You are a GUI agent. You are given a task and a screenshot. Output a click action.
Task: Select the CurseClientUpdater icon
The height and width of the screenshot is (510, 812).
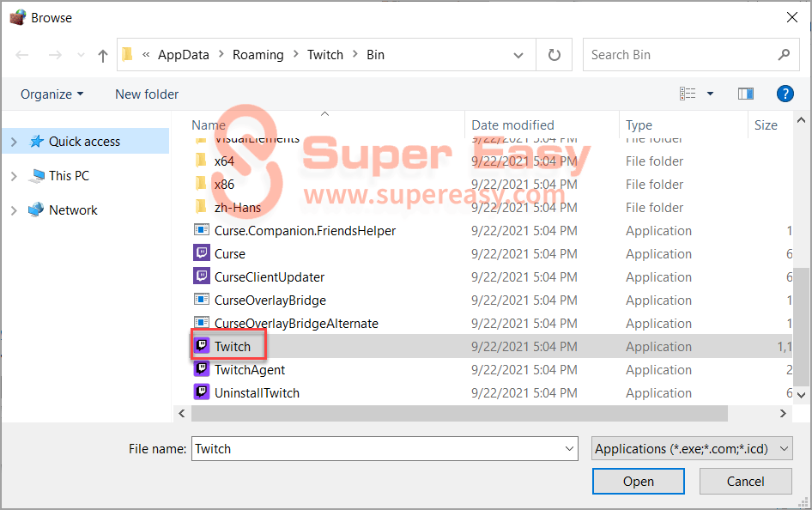(202, 276)
